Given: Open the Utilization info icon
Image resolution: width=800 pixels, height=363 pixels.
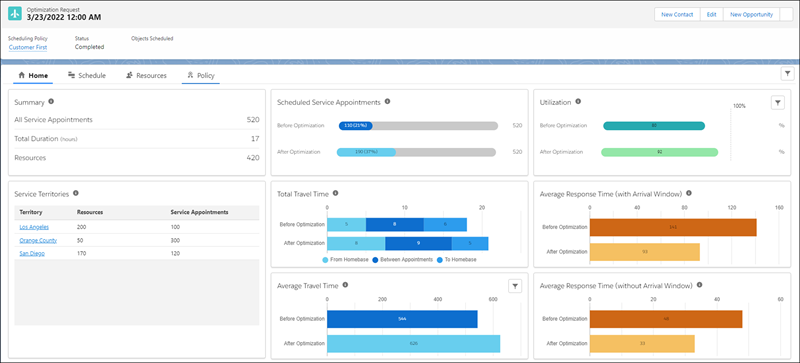Looking at the screenshot, I should pos(578,102).
